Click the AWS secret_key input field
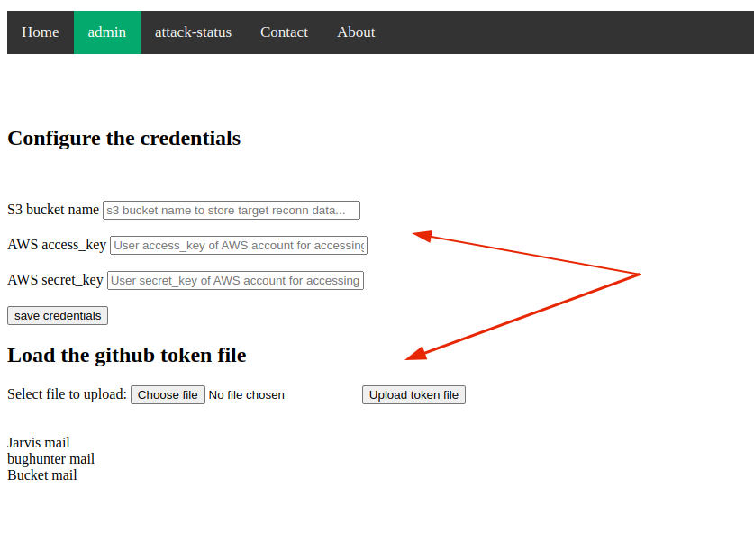This screenshot has height=560, width=754. coord(235,280)
